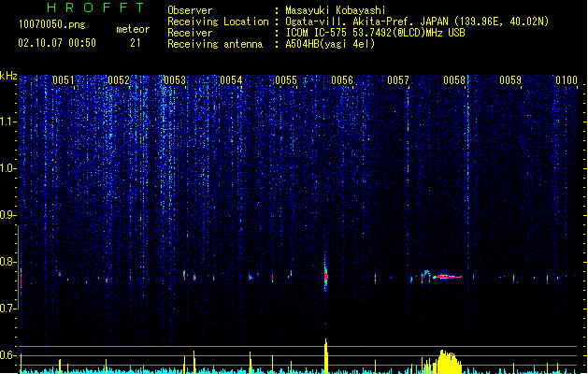
Task: Click the 0059 time marker
Action: click(x=510, y=80)
